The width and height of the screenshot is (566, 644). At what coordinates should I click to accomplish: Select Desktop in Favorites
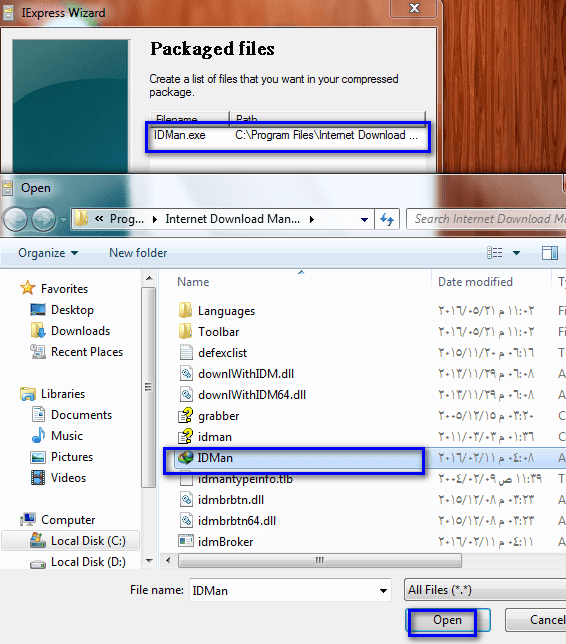(x=72, y=310)
